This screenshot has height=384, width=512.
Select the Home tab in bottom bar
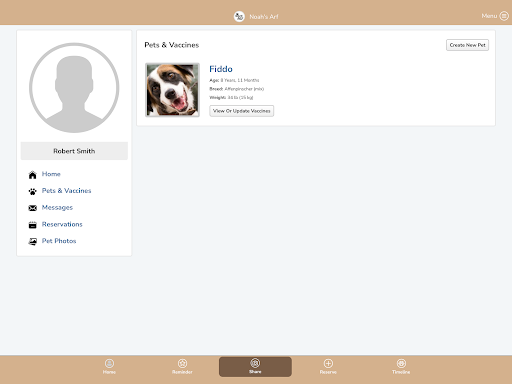coord(109,366)
